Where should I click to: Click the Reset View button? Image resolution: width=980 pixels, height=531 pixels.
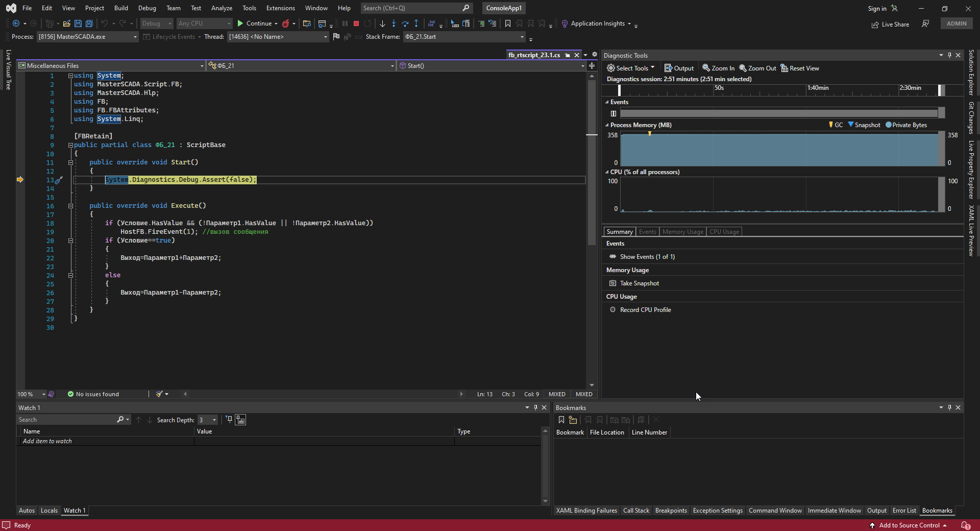click(800, 68)
